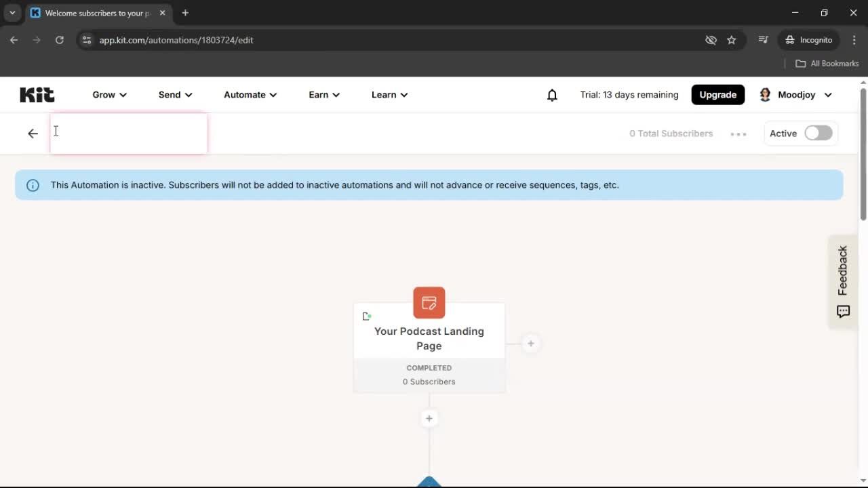
Task: Click the plus icon below the landing page node
Action: [x=429, y=418]
